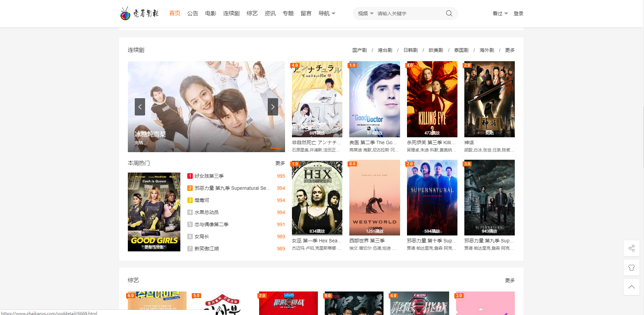Open pink variety thumbnail rated 3.0

point(485,303)
